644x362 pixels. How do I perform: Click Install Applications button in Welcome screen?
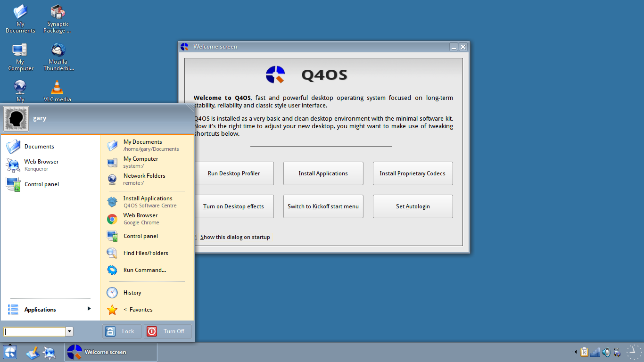tap(323, 173)
